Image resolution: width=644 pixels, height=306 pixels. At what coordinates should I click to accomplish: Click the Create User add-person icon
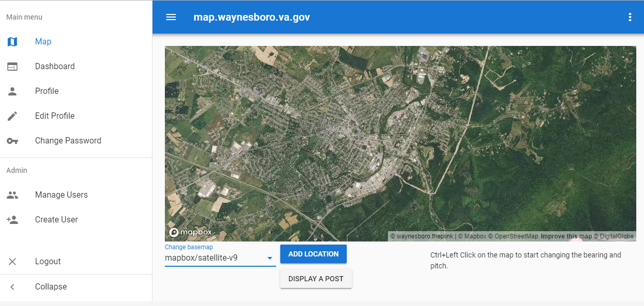coord(12,219)
